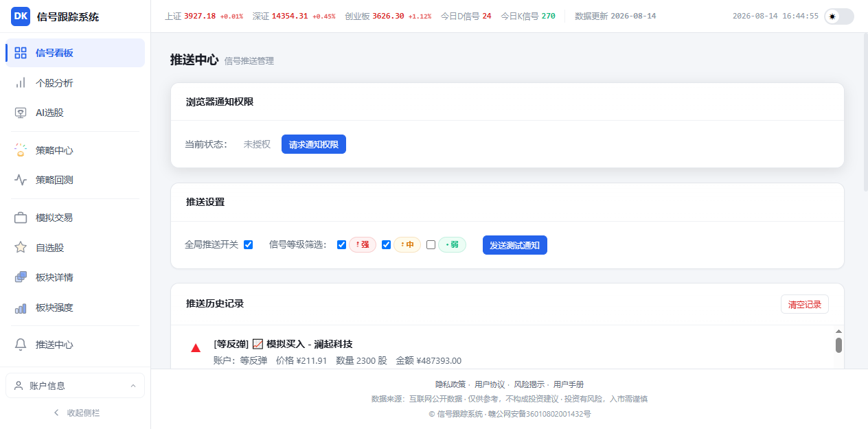This screenshot has height=429, width=868.
Task: Select 模拟交易 in the sidebar
Action: click(x=76, y=218)
